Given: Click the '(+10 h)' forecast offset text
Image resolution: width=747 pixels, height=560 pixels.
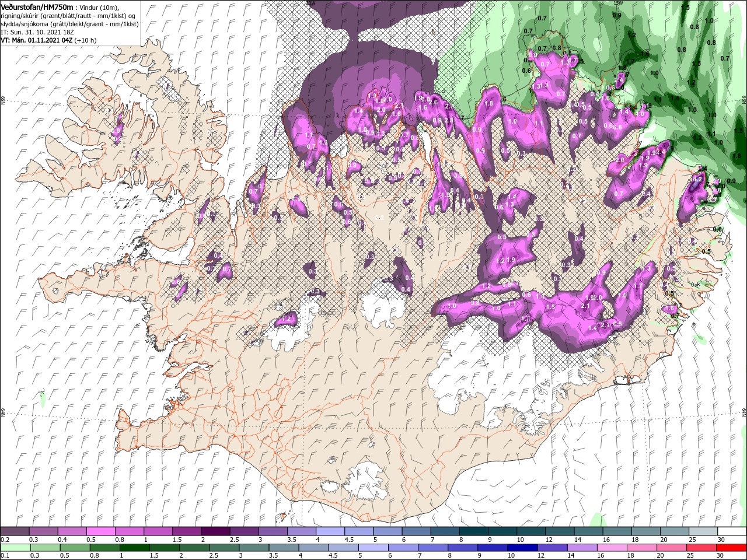Looking at the screenshot, I should click(x=85, y=40).
